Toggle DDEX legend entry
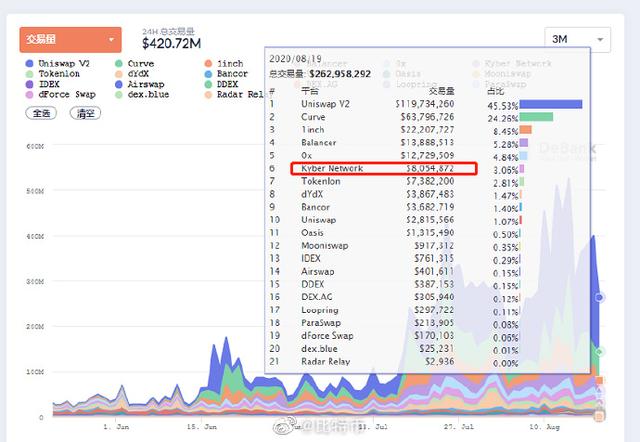Screen dimensions: 640x442 click(x=221, y=84)
